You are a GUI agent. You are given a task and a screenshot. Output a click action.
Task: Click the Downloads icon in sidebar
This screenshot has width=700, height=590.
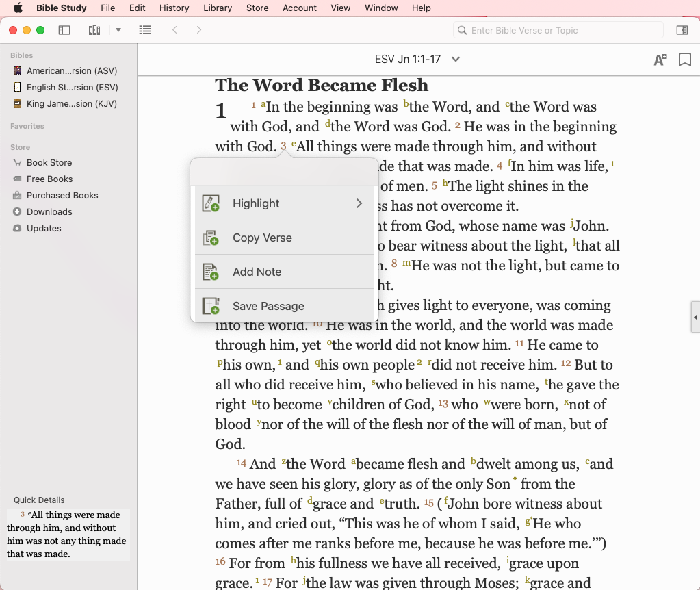(17, 211)
